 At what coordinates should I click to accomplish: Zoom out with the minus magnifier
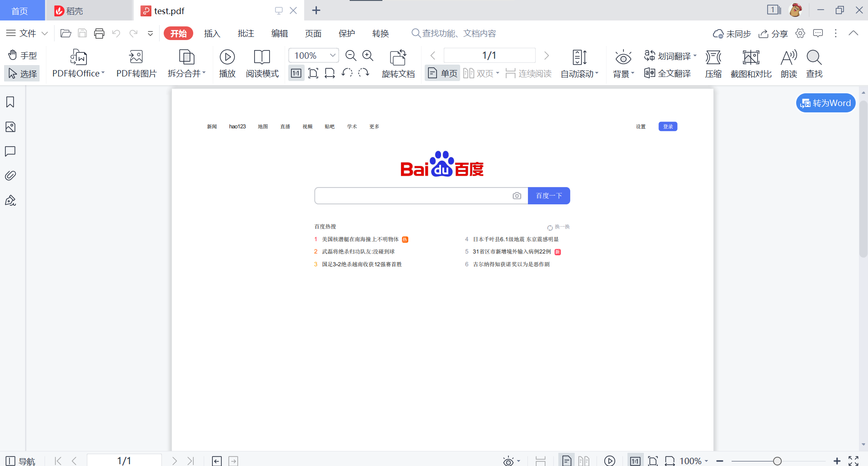[351, 56]
